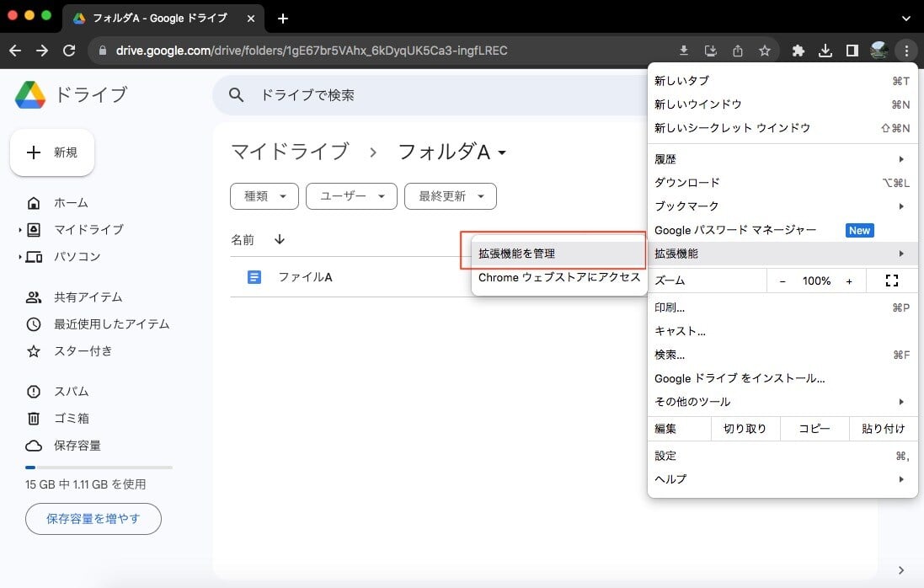Image resolution: width=924 pixels, height=588 pixels.
Task: Open 保存容量 in the sidebar
Action: (x=63, y=446)
